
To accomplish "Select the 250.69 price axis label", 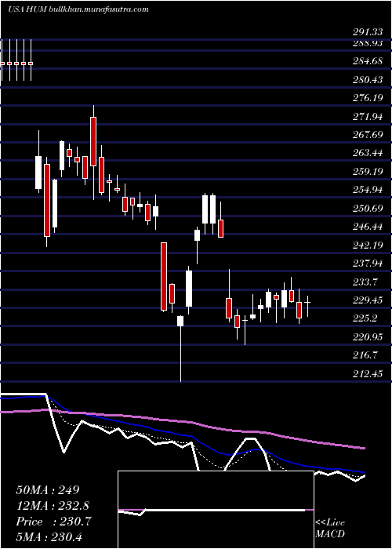I will click(367, 209).
